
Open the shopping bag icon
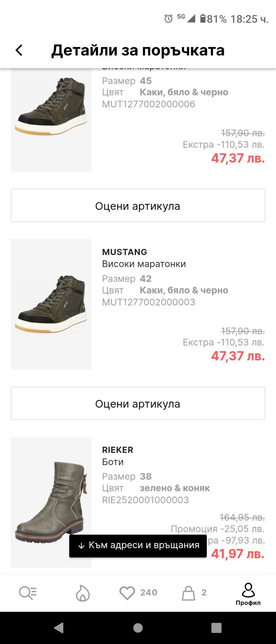click(189, 593)
